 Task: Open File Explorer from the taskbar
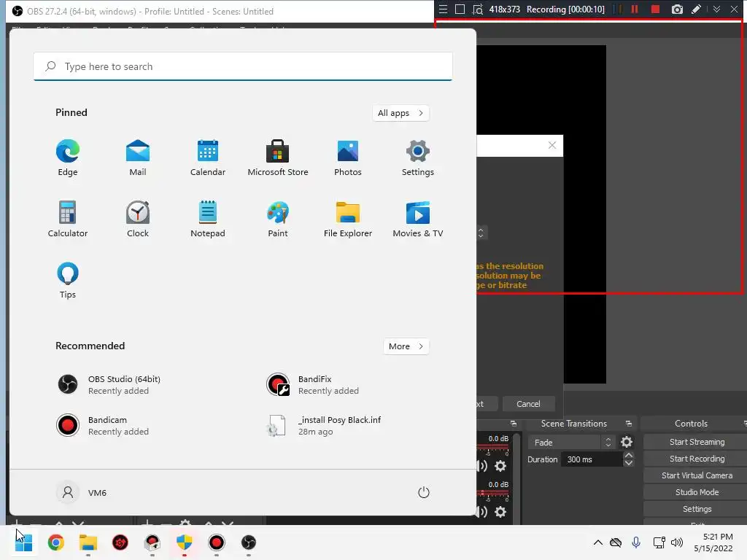coord(88,542)
